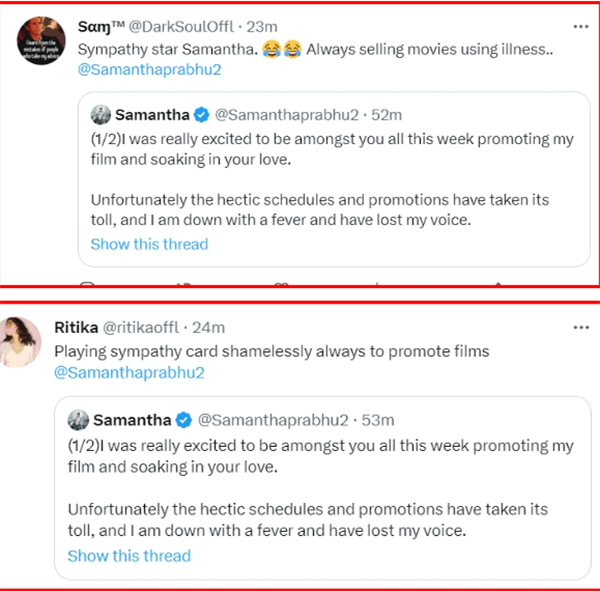Click the 24m timestamp on Ritika's tweet
The width and height of the screenshot is (600, 592).
click(209, 327)
